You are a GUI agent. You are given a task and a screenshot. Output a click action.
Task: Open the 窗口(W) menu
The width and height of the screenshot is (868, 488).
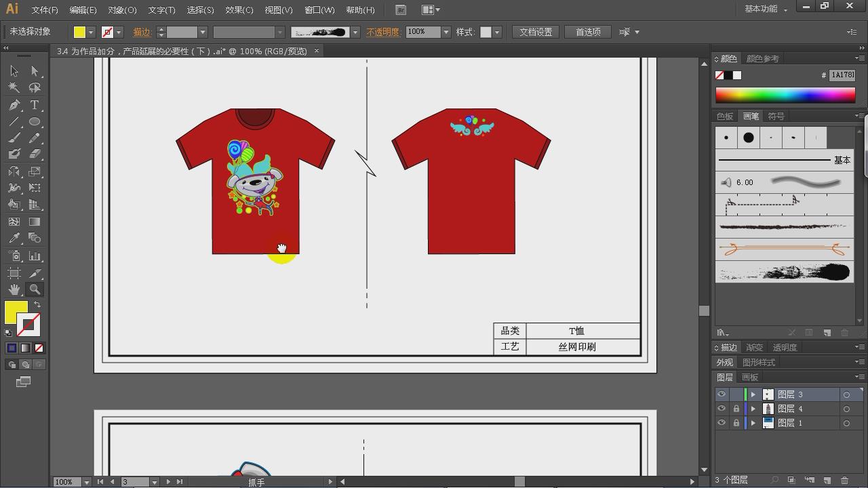coord(319,10)
